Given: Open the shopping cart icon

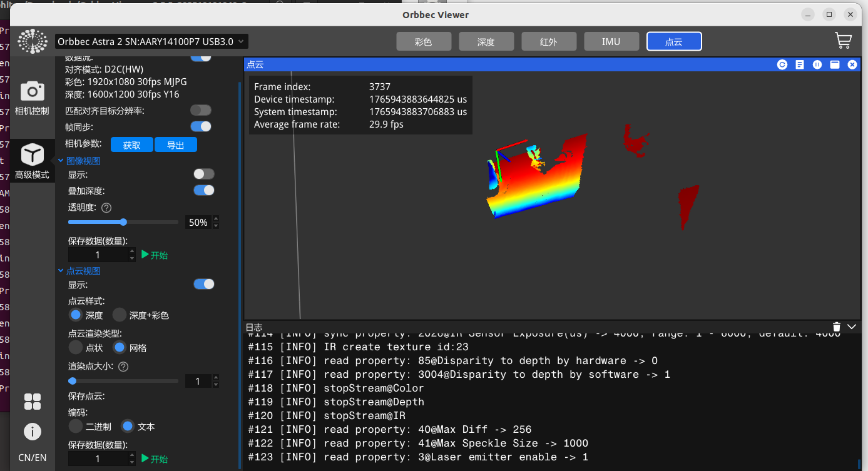Looking at the screenshot, I should 843,41.
